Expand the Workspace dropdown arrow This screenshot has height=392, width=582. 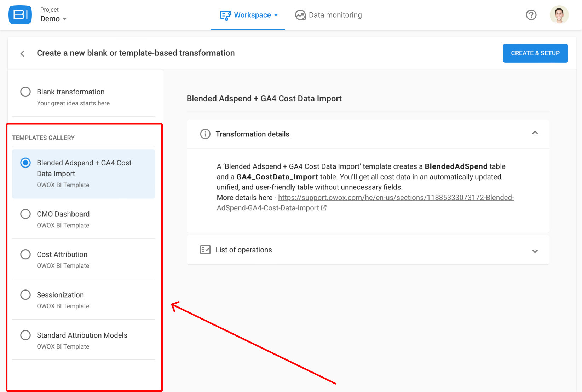[x=276, y=15]
